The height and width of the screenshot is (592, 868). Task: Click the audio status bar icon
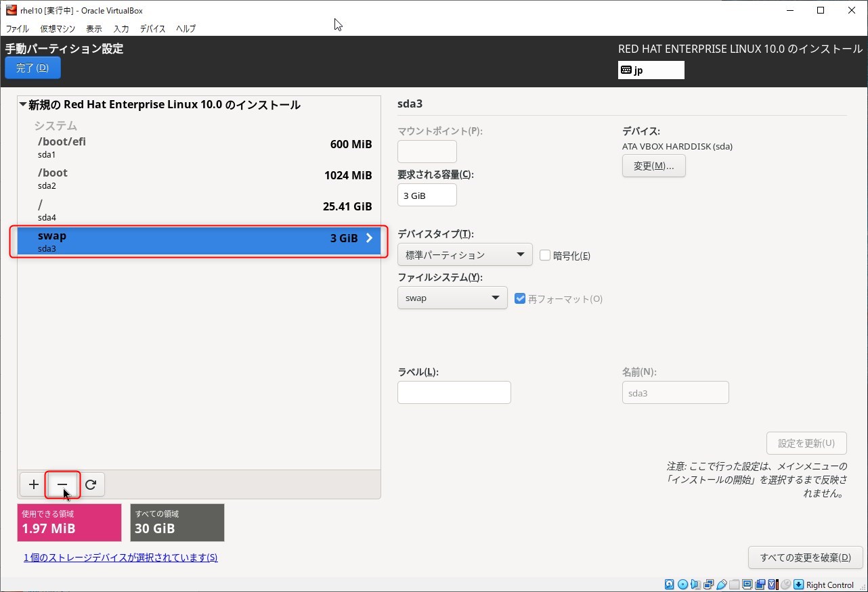click(695, 585)
